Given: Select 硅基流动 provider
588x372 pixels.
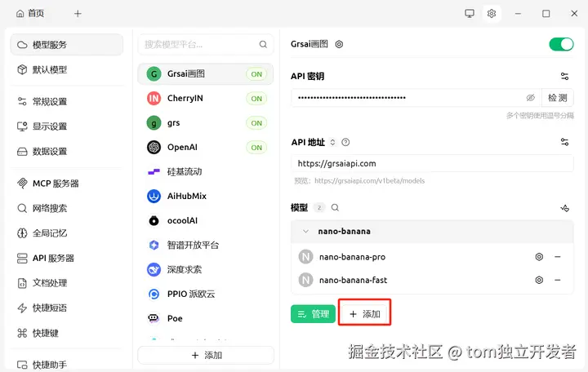Looking at the screenshot, I should coord(206,171).
